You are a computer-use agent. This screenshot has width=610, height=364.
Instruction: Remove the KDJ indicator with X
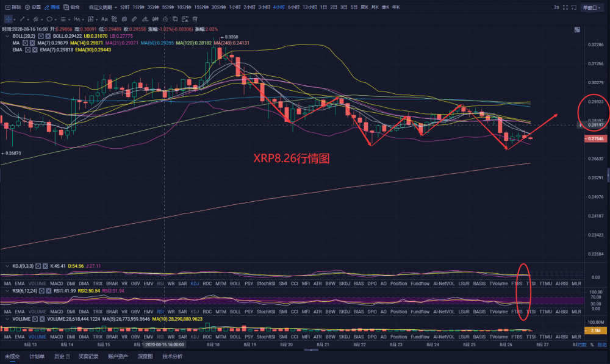45,266
